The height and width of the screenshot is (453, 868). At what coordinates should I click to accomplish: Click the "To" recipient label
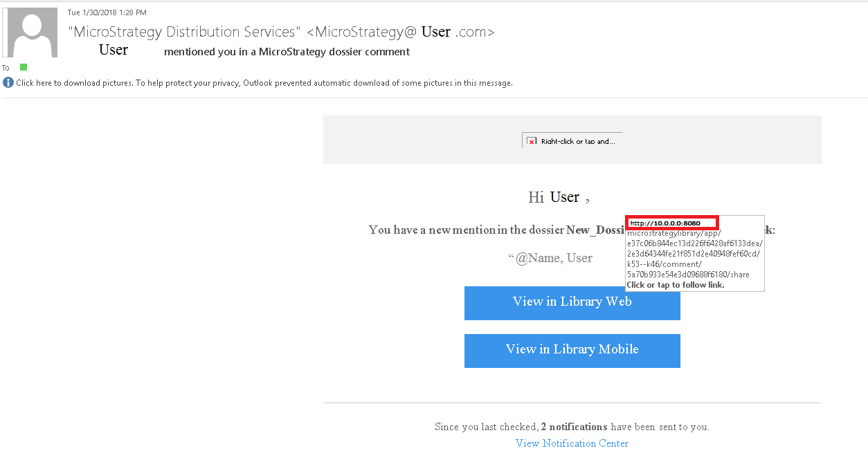(x=6, y=68)
